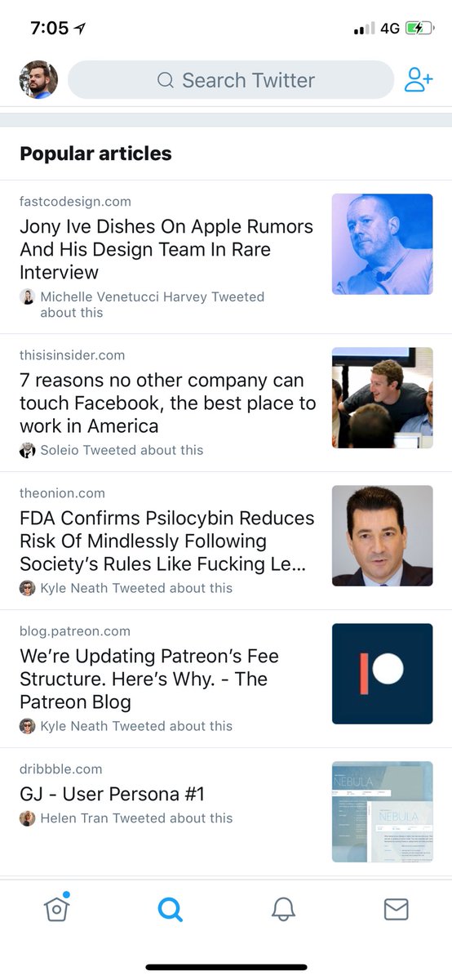The width and height of the screenshot is (452, 980).
Task: Tap Helen Tran's small avatar icon
Action: click(28, 818)
